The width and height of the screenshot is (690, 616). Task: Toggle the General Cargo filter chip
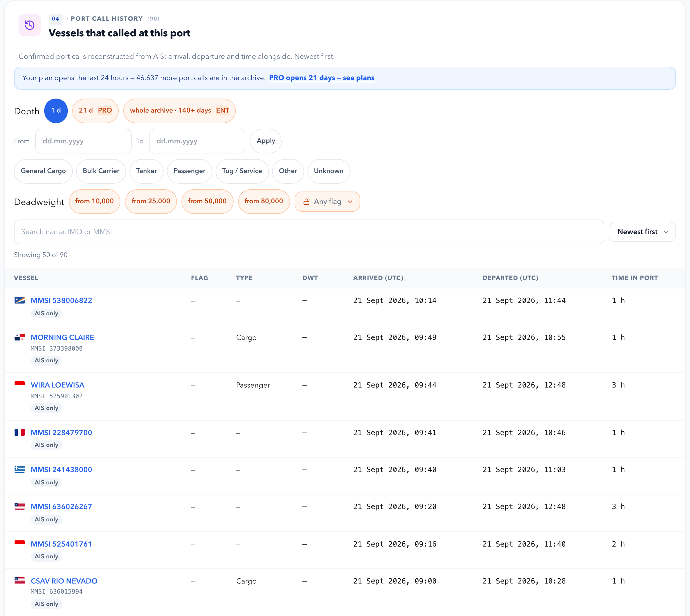[43, 171]
